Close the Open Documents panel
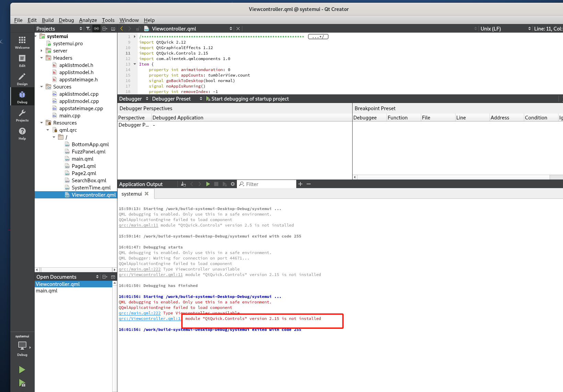Image resolution: width=563 pixels, height=392 pixels. (113, 277)
